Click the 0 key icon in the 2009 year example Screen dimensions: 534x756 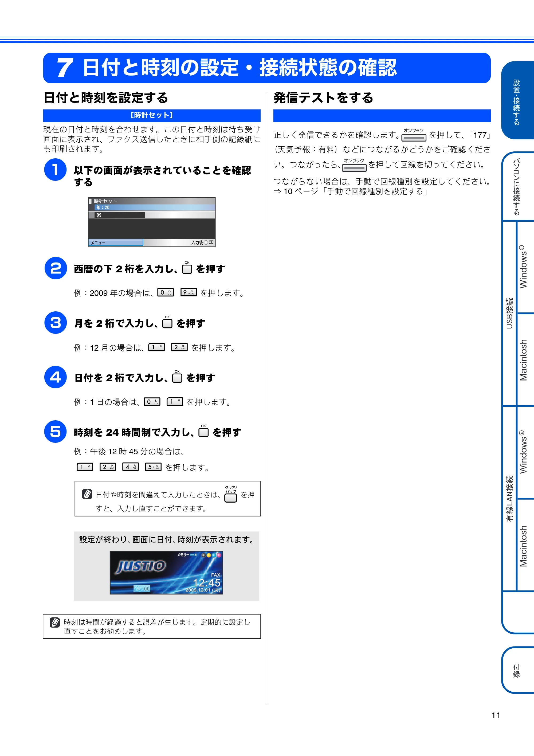click(166, 292)
